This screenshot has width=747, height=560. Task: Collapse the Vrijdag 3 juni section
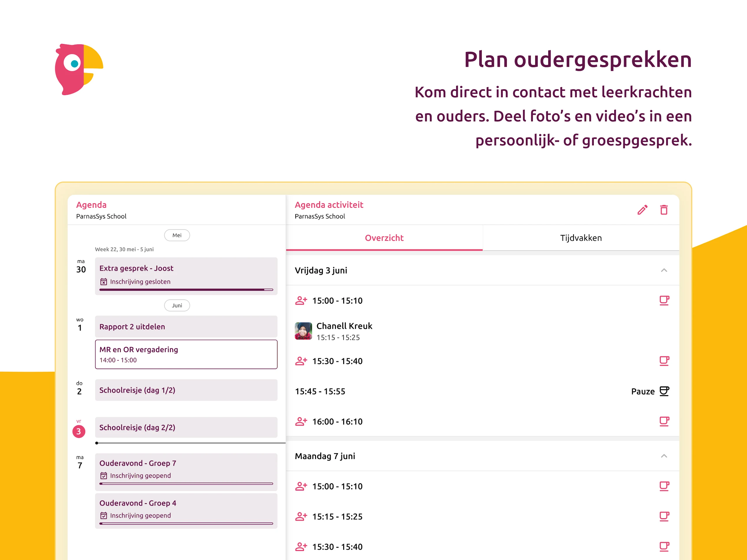pyautogui.click(x=664, y=270)
